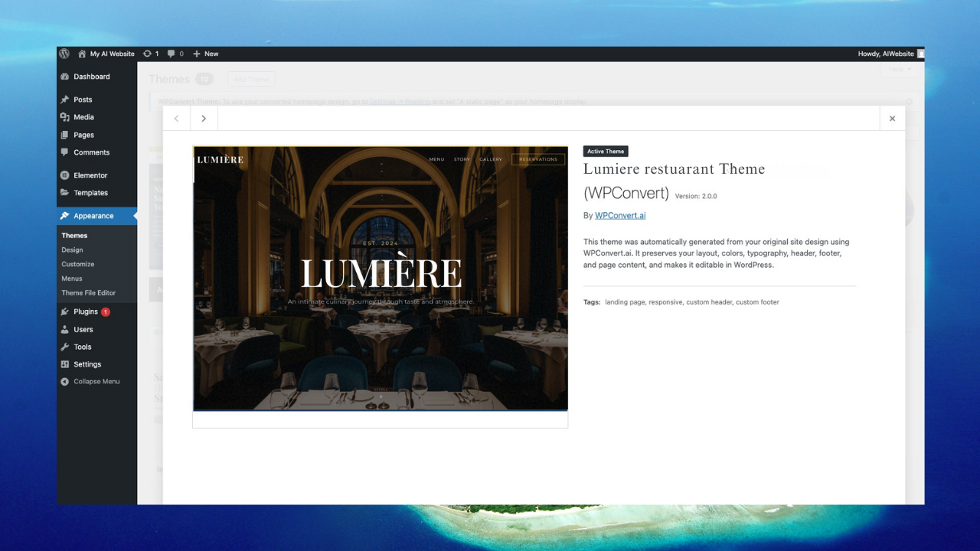This screenshot has width=980, height=551.
Task: Open the Media library menu
Action: click(x=96, y=117)
